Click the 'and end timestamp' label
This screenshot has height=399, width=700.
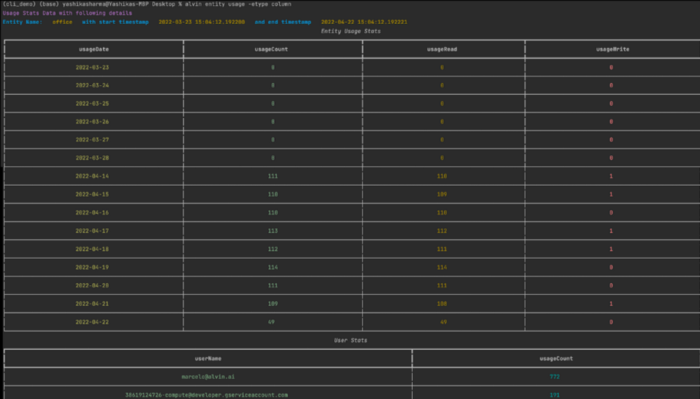[283, 22]
